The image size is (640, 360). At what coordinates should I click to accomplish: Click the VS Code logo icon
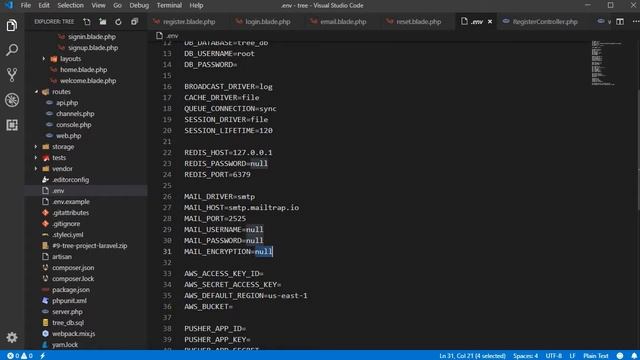(x=9, y=5)
